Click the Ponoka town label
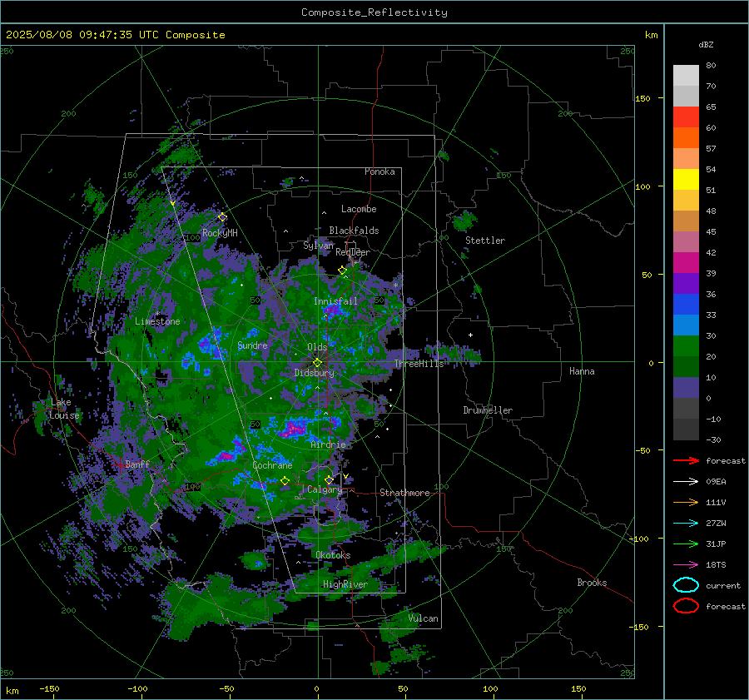This screenshot has width=749, height=700. [x=379, y=171]
